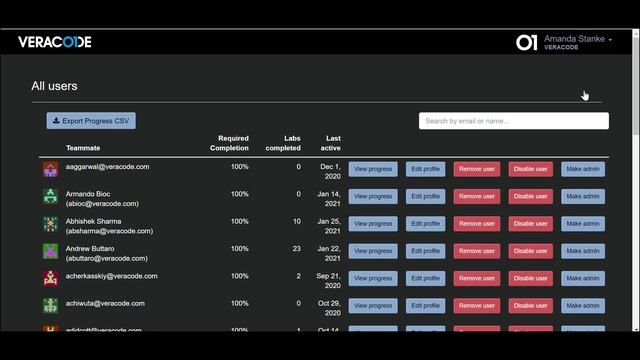640x360 pixels.
Task: Disable user acherkasskiy@veracode.com
Action: tap(531, 278)
